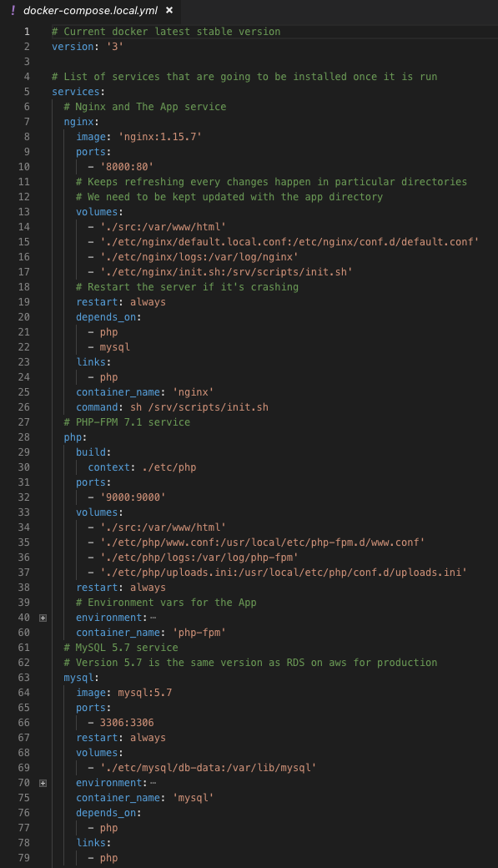Place cursor on the 'nginx:1.15.7' image value
Screen dimensions: 498x868
[160, 137]
